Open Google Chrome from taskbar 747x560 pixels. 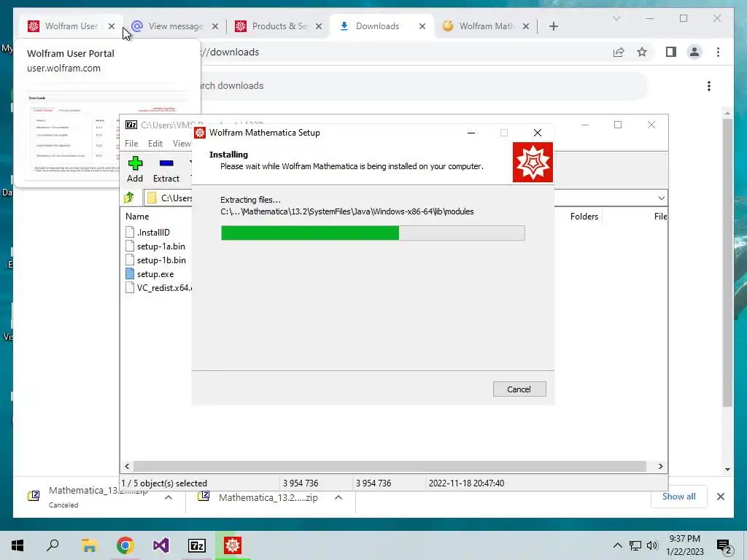click(x=125, y=545)
